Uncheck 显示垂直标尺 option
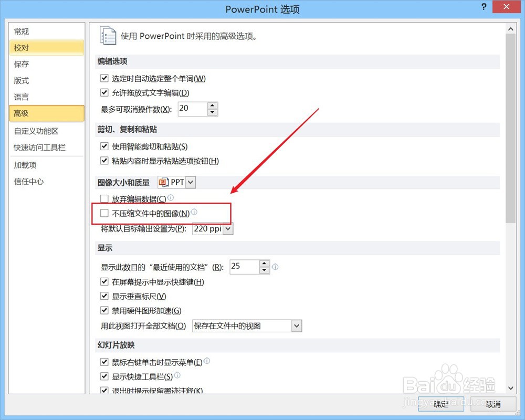Image resolution: width=525 pixels, height=420 pixels. (104, 296)
